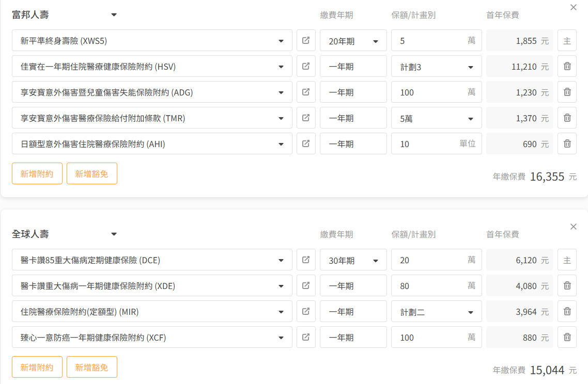This screenshot has width=588, height=384.
Task: Toggle the 主 main-policy button on DCE row
Action: [567, 260]
